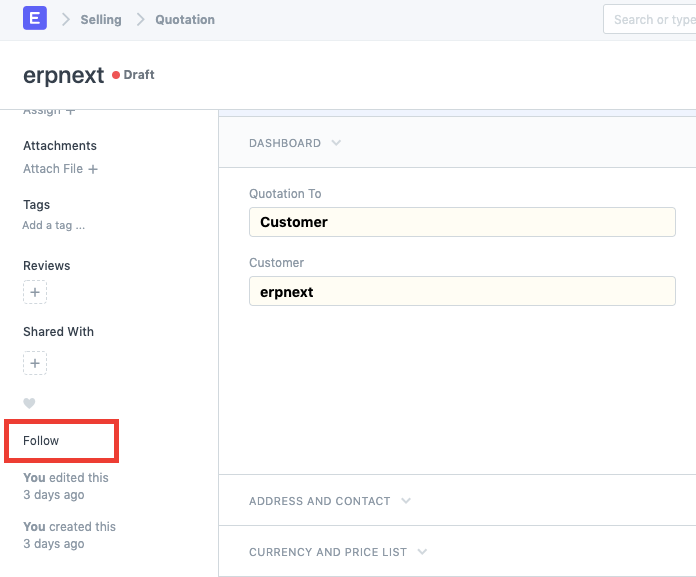696x577 pixels.
Task: Click the plus icon beside Attach File
Action: pos(93,170)
